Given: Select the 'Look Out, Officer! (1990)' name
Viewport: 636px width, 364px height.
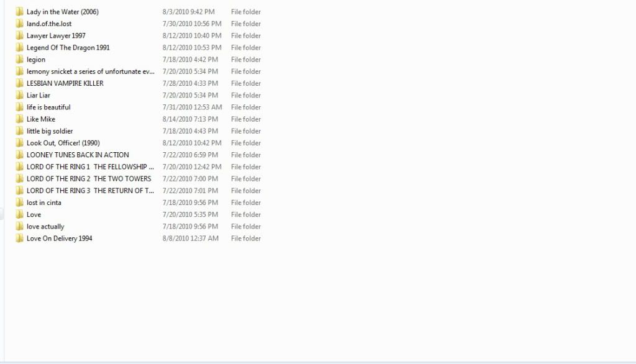Looking at the screenshot, I should tap(63, 143).
